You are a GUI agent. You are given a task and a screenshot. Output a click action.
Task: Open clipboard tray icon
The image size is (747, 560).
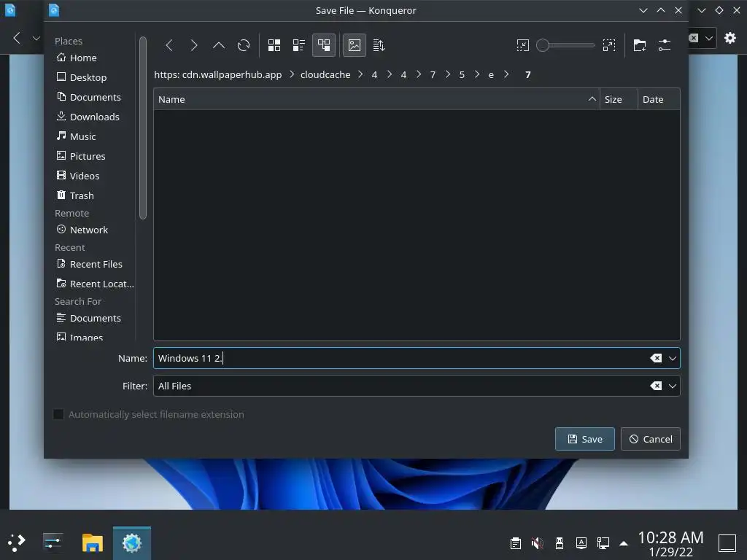(x=516, y=543)
